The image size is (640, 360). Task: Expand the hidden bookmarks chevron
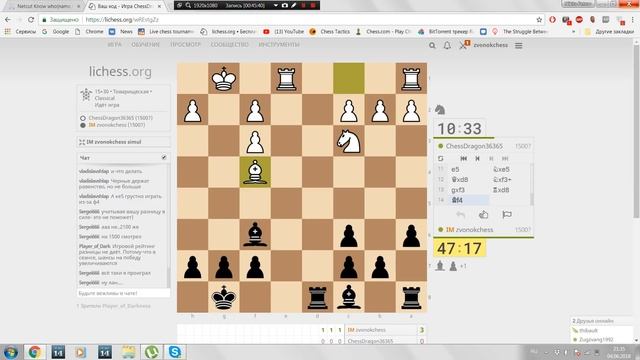point(574,31)
